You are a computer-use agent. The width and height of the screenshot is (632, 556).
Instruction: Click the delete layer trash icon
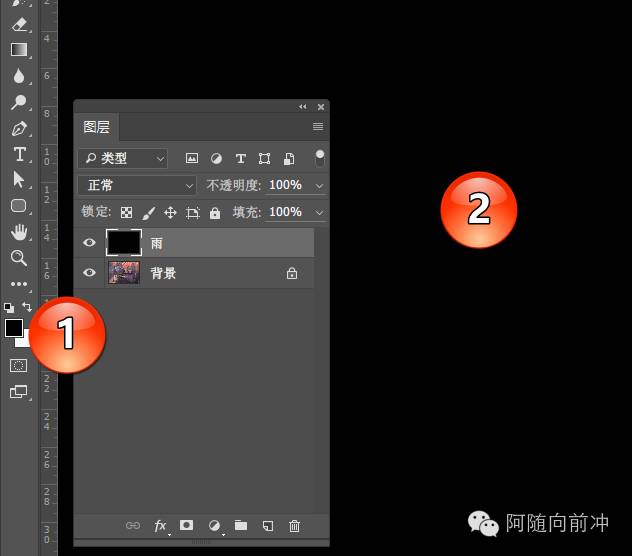tap(294, 525)
